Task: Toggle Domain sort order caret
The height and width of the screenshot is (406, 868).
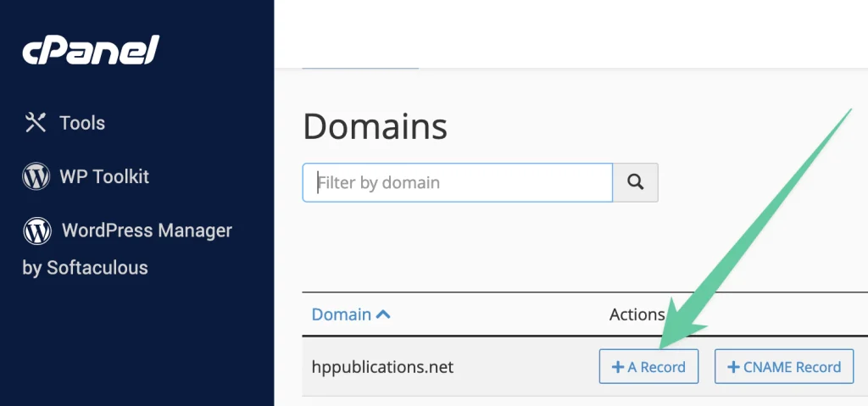Action: [383, 314]
